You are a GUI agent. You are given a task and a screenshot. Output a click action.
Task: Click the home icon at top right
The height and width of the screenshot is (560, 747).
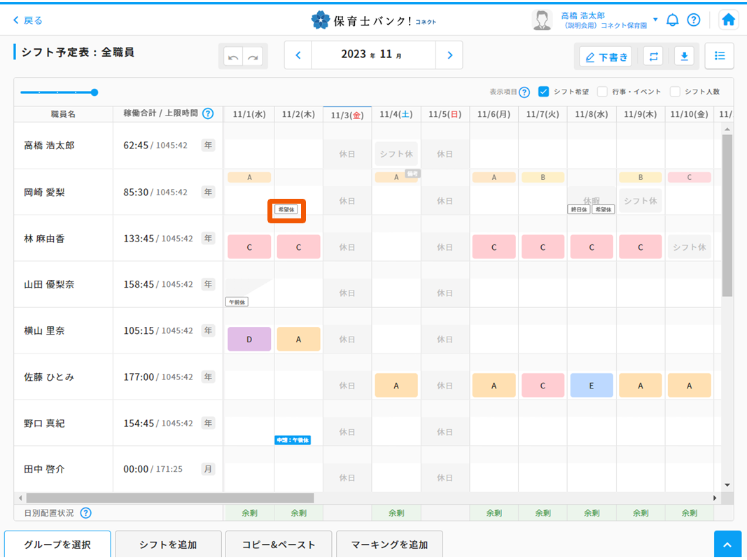[728, 20]
